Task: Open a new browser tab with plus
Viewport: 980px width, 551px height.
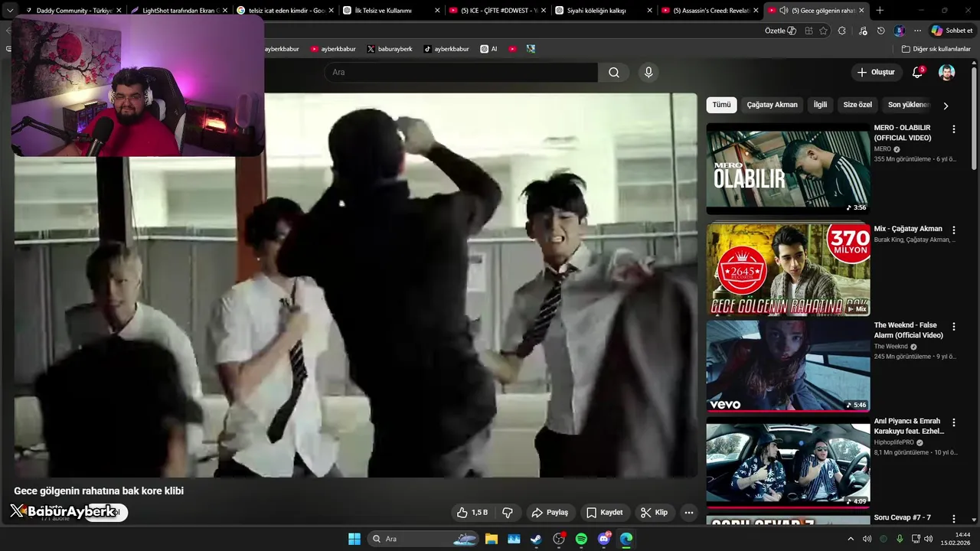Action: 880,11
